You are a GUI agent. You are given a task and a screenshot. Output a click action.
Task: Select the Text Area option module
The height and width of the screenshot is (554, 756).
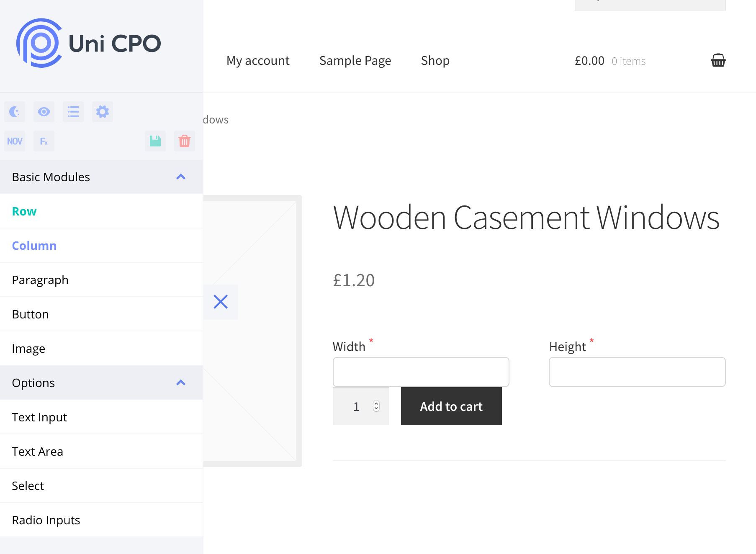37,451
